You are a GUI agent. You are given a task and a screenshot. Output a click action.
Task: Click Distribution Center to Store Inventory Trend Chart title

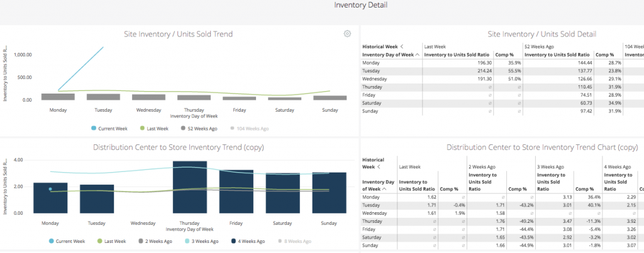[x=542, y=147]
